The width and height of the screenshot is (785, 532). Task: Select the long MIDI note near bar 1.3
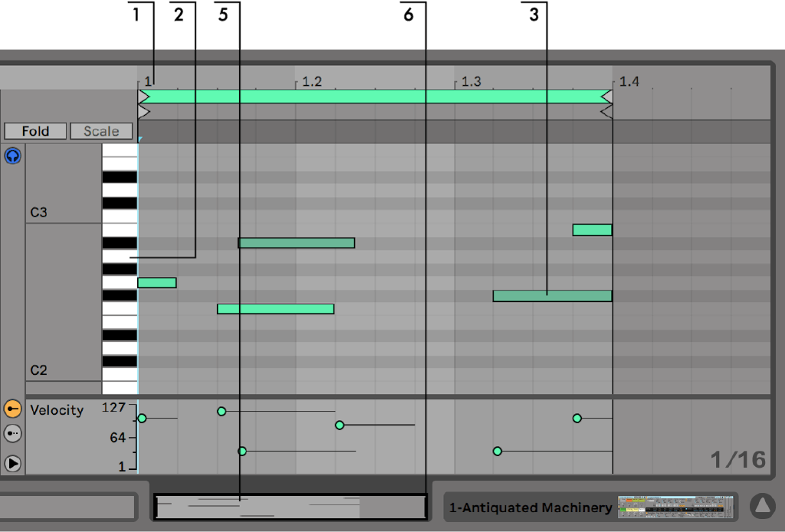coord(550,294)
